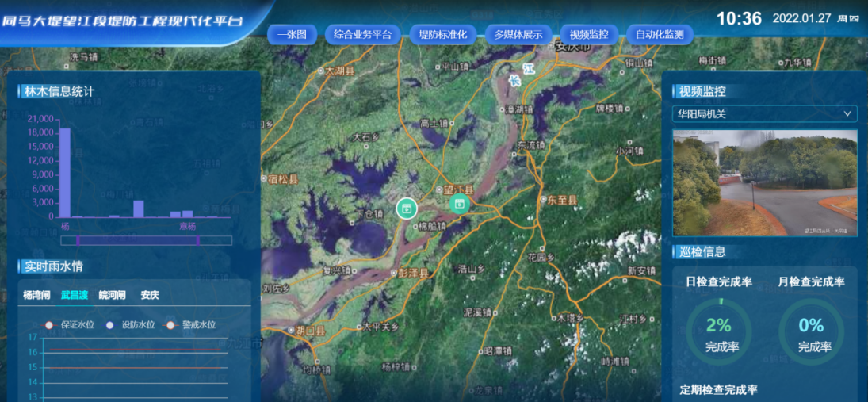This screenshot has width=868, height=402.
Task: Switch to 堤防标准化
Action: [x=443, y=34]
